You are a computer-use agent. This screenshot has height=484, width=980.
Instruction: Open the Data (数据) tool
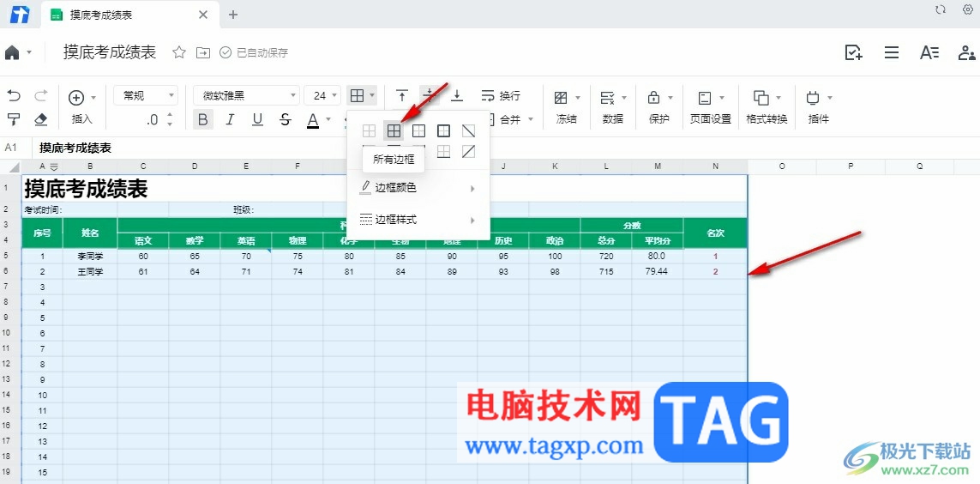612,107
